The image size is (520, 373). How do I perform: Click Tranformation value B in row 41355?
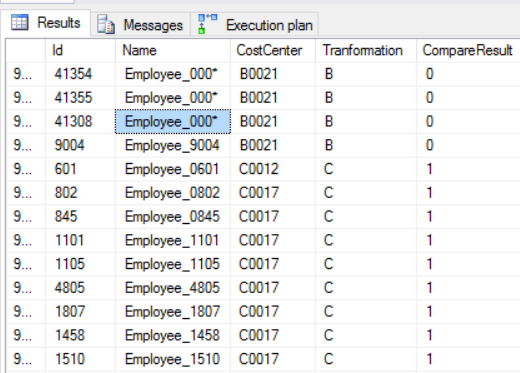[366, 98]
